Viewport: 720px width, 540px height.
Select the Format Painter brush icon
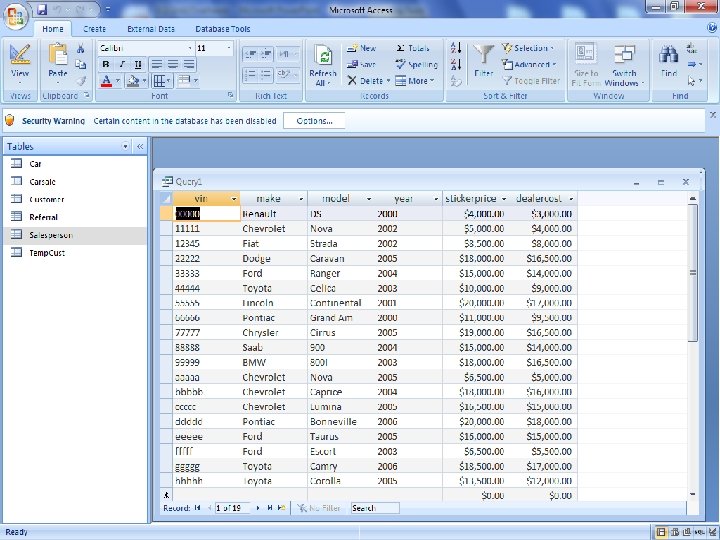[81, 81]
